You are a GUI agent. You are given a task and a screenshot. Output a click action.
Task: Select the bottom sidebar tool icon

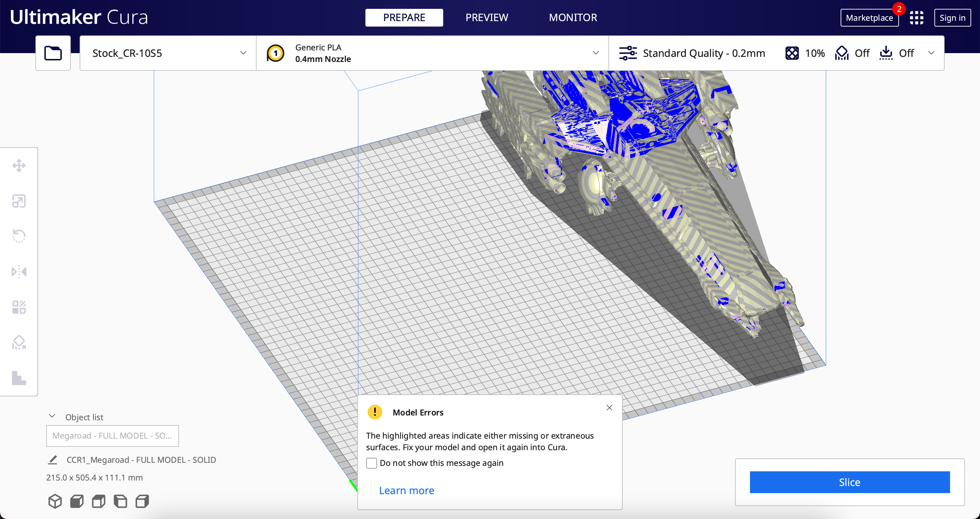[19, 378]
